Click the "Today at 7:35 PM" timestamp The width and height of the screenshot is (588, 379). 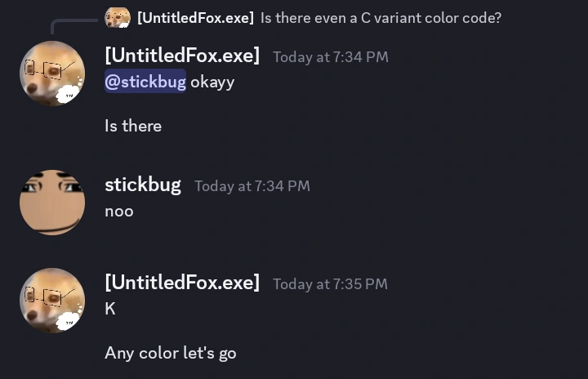click(x=331, y=284)
